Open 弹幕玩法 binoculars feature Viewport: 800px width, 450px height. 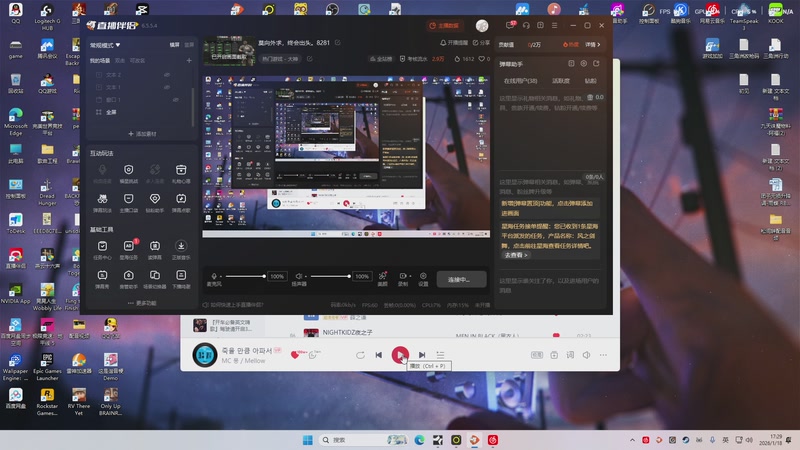coord(103,203)
